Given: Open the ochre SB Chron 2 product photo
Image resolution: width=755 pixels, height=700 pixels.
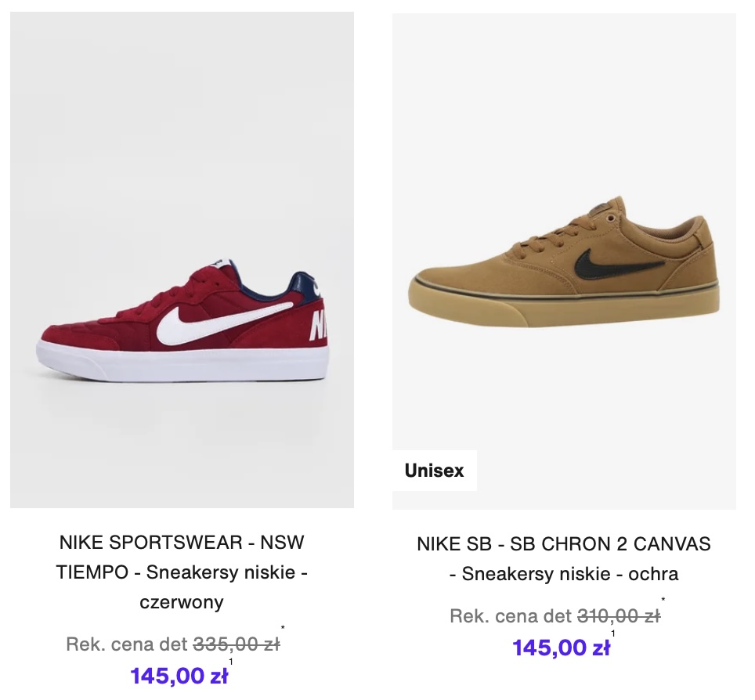Looking at the screenshot, I should click(x=564, y=157).
